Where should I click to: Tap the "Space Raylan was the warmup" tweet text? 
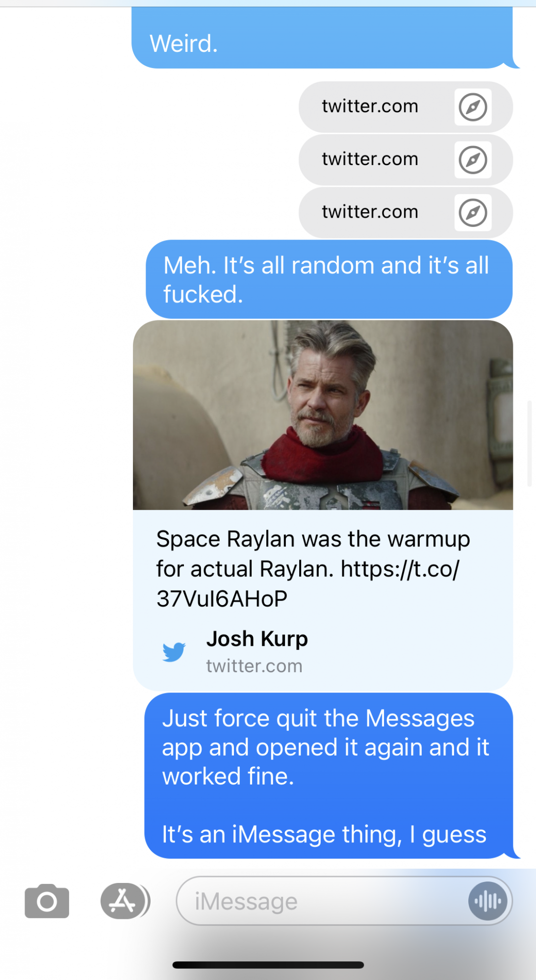313,569
